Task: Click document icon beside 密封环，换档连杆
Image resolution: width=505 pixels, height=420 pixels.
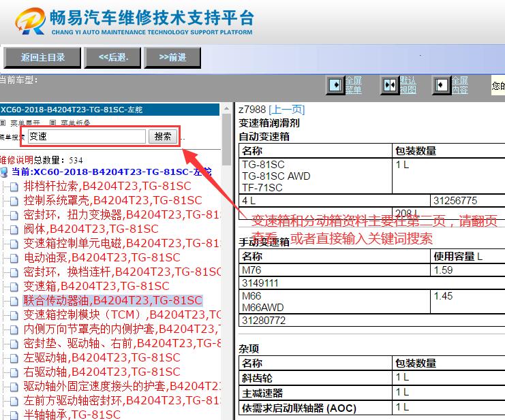Action: point(14,273)
